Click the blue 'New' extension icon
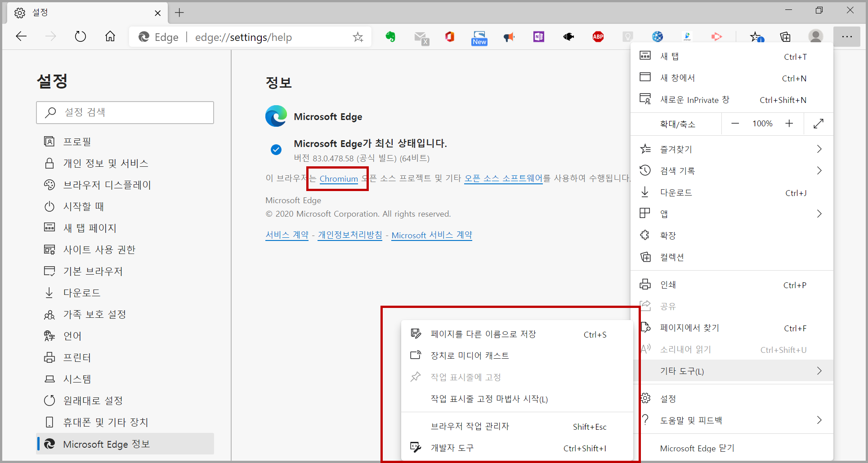 [479, 38]
